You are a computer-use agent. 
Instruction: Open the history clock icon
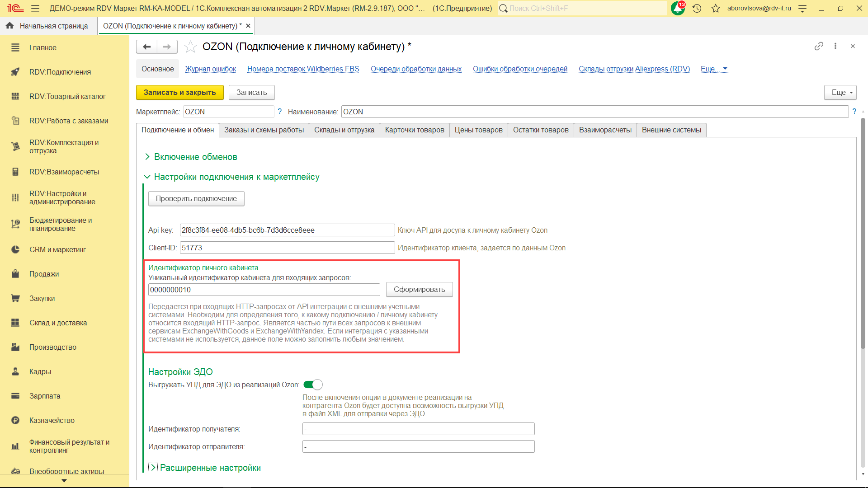697,8
